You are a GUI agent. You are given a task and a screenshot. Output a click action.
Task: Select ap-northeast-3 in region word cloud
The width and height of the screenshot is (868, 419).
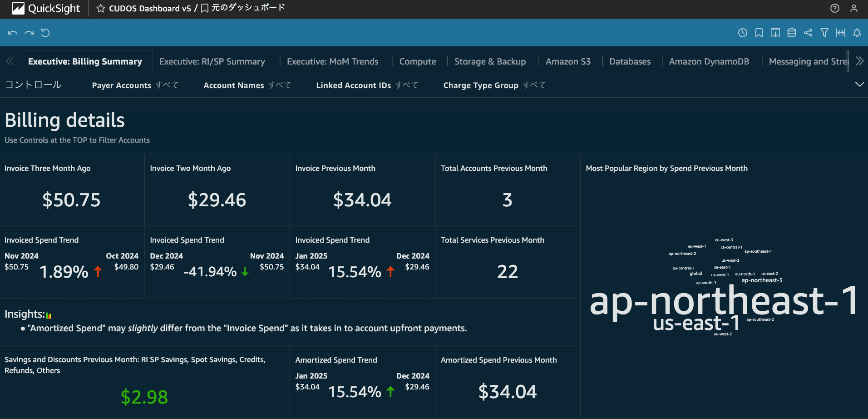762,280
